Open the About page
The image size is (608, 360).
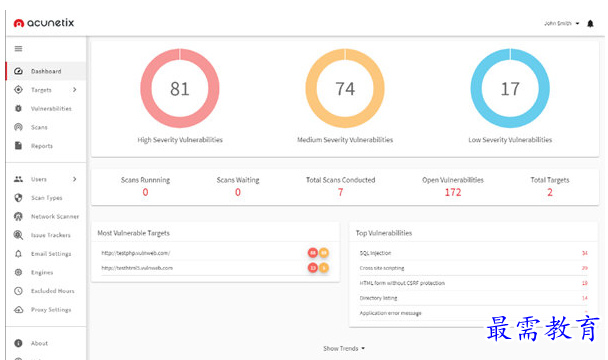click(46, 343)
